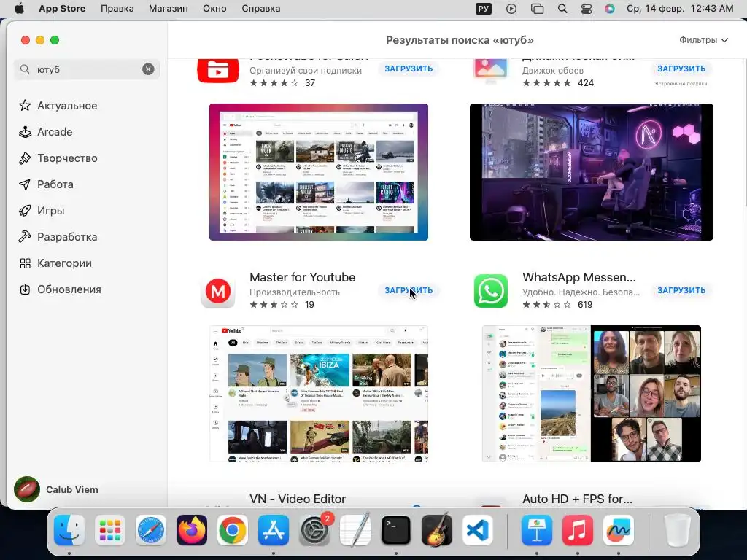Go to Творчество category

point(58,158)
